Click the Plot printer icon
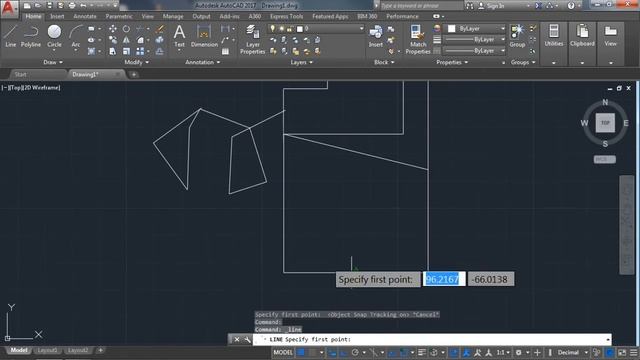 [72, 6]
